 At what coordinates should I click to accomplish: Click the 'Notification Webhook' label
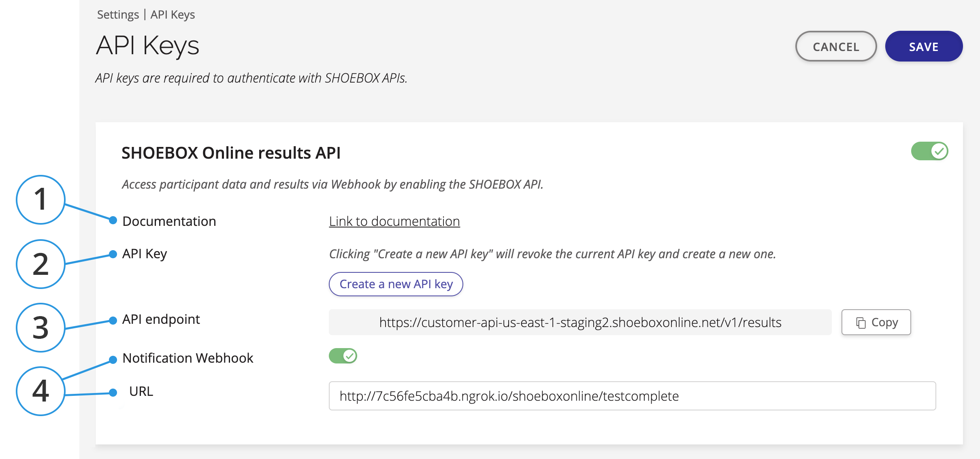click(188, 358)
